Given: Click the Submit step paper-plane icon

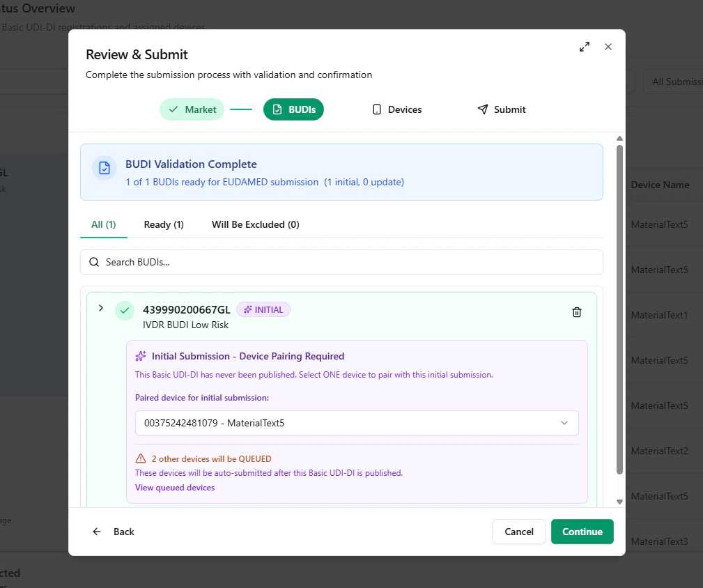Looking at the screenshot, I should tap(482, 109).
